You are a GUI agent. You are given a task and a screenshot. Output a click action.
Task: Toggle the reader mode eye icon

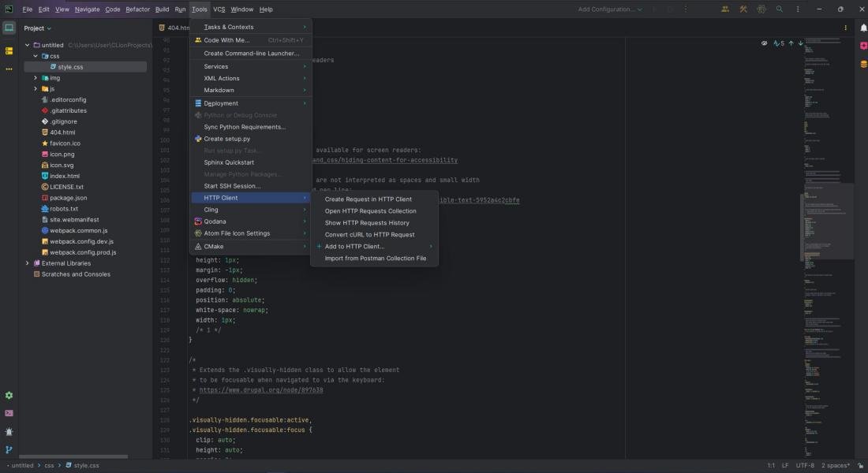pyautogui.click(x=764, y=43)
